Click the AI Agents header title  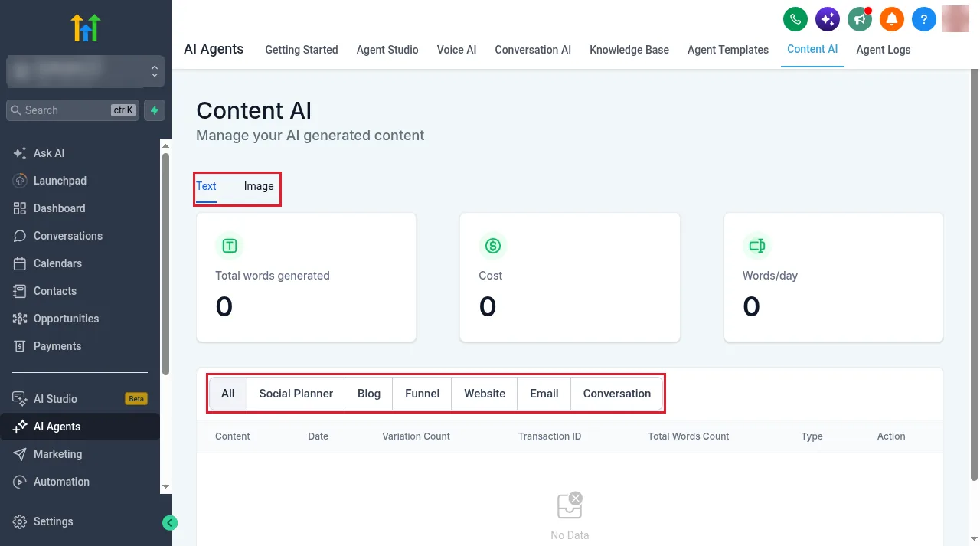click(214, 49)
